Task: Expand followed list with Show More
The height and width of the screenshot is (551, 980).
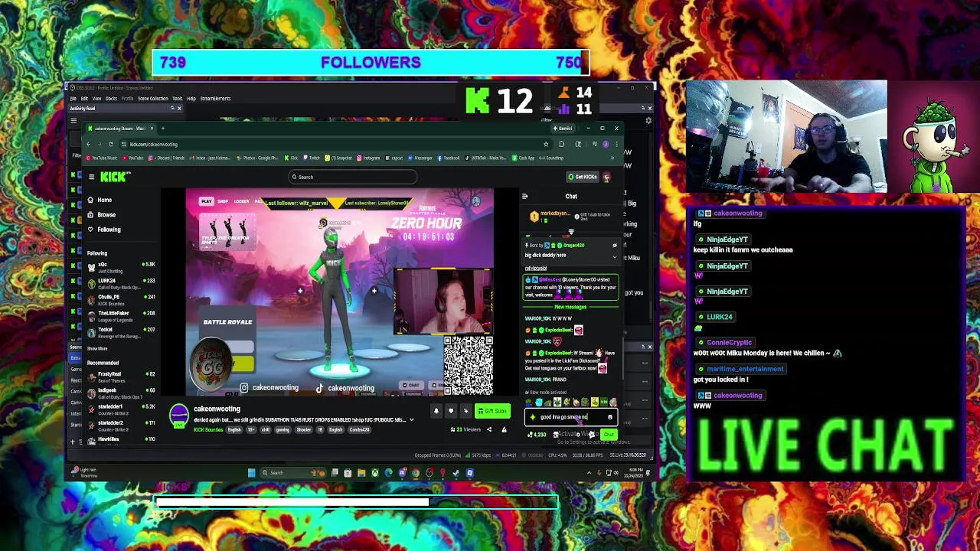Action: click(97, 349)
